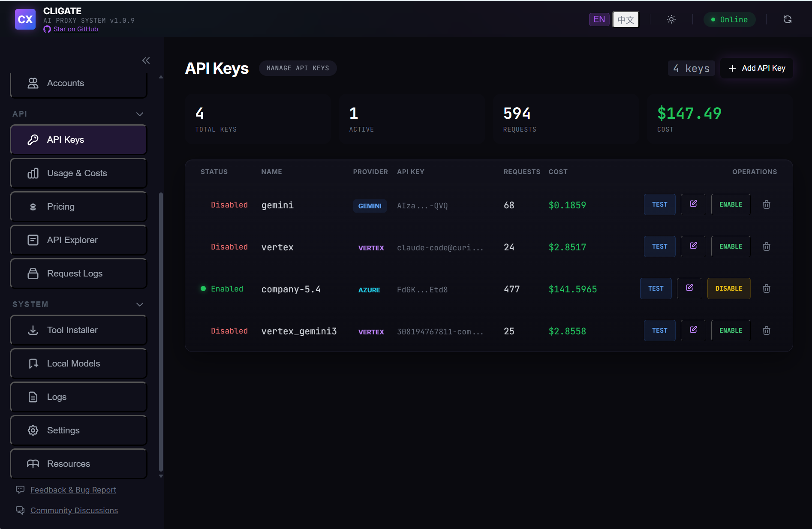The image size is (812, 529).
Task: Collapse the SYSTEM section chevron
Action: coord(139,304)
